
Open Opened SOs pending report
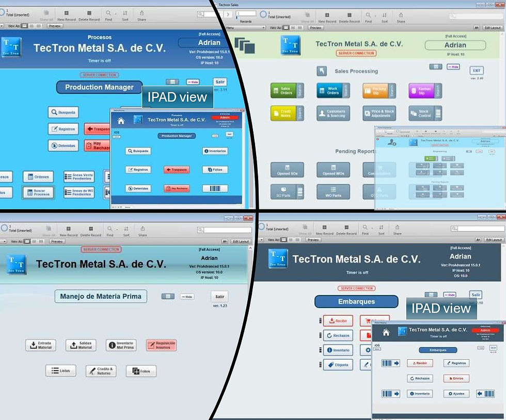(x=287, y=170)
